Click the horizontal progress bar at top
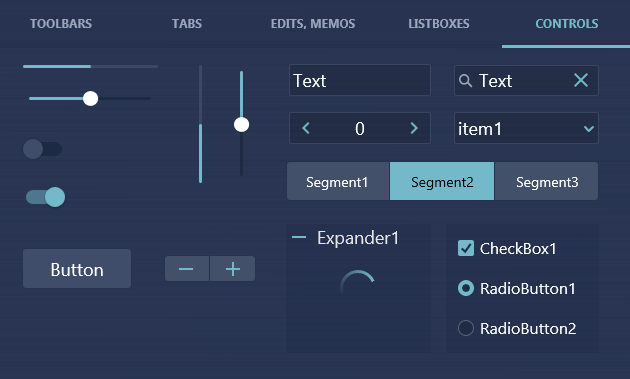This screenshot has width=630, height=379. [x=90, y=66]
